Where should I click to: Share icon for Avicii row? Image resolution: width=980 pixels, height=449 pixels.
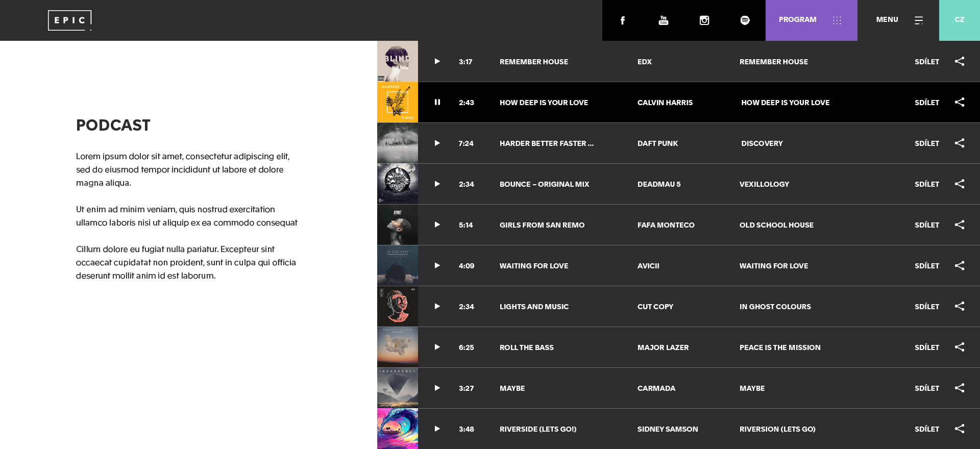point(960,265)
